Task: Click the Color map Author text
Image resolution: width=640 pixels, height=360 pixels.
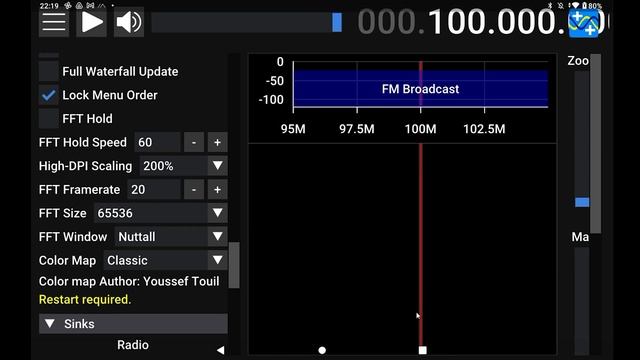Action: [x=129, y=281]
